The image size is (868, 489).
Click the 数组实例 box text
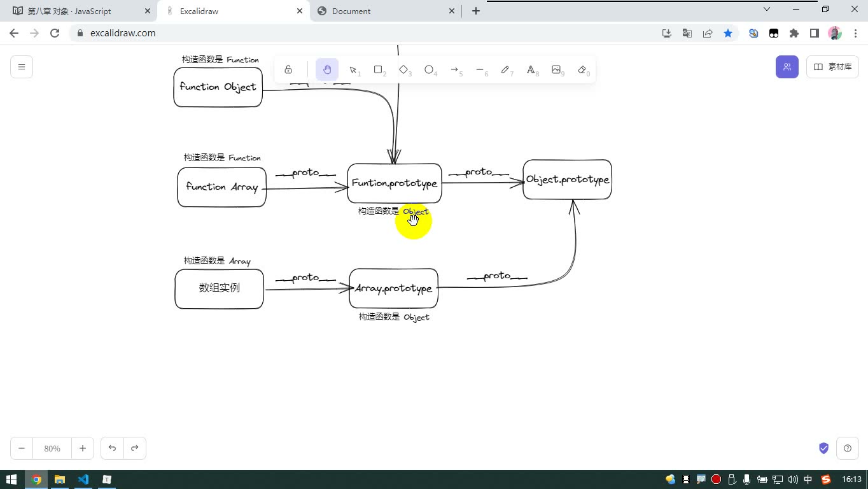click(220, 288)
